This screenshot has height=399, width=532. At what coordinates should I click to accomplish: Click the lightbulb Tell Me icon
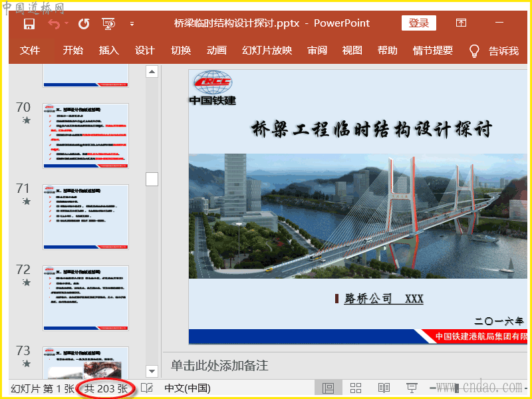click(x=474, y=51)
